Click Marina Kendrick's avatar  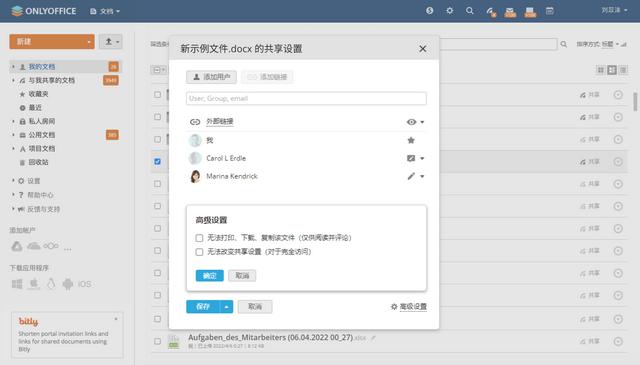point(195,176)
